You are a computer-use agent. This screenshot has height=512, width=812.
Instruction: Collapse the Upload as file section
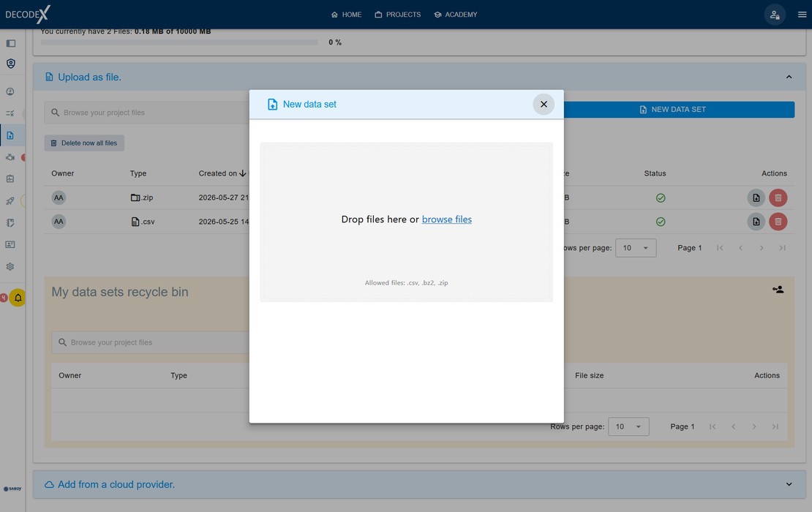[x=789, y=77]
